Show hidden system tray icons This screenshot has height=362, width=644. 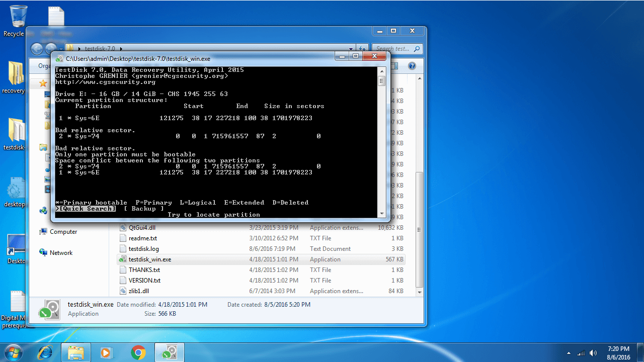tap(569, 353)
